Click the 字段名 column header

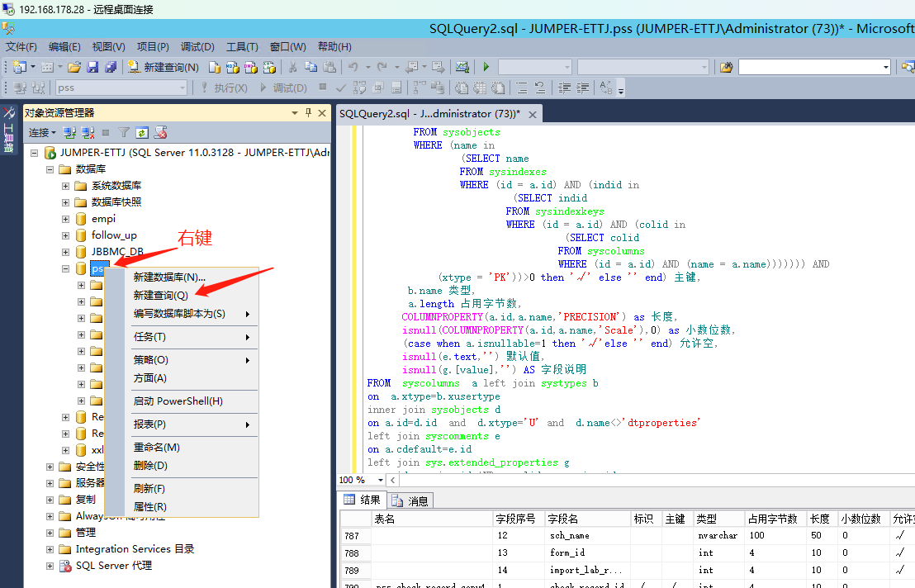click(587, 519)
